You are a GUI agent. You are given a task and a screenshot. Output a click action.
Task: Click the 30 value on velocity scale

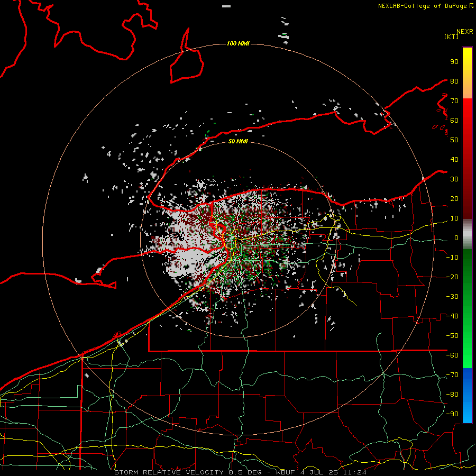[x=454, y=179]
